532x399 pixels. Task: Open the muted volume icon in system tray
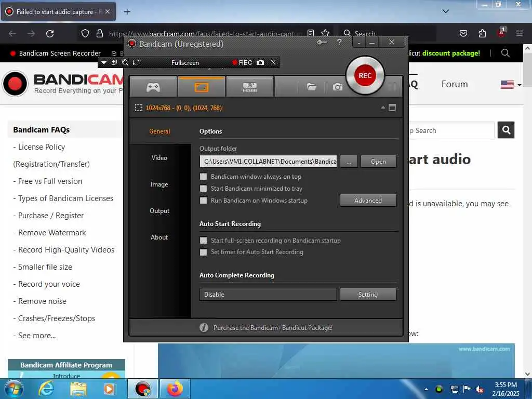(480, 390)
